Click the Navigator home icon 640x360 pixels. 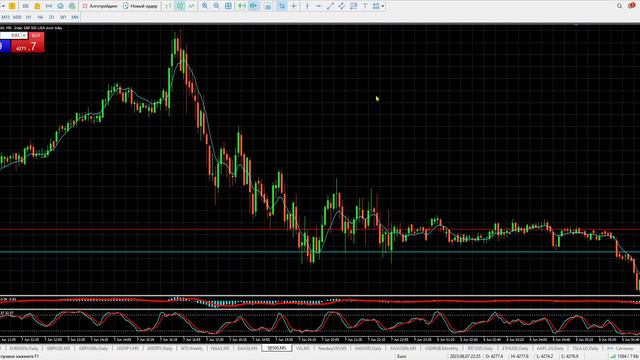pos(60,6)
